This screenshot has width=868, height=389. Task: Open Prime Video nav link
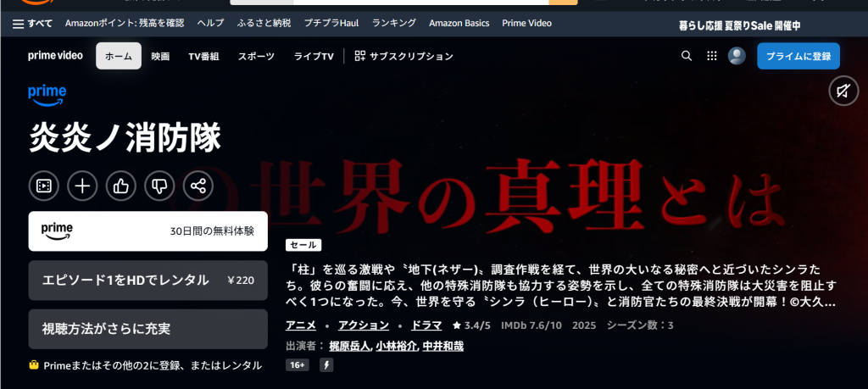pyautogui.click(x=526, y=23)
